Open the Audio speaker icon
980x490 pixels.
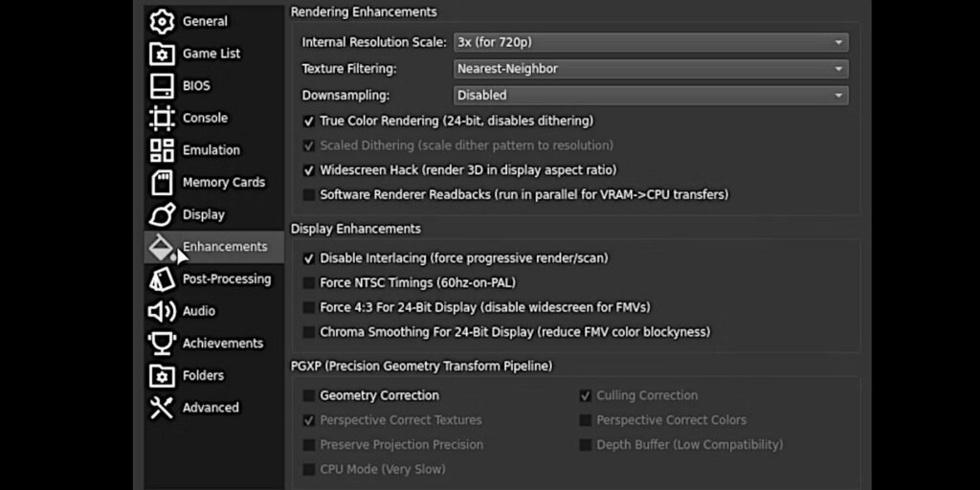tap(162, 311)
